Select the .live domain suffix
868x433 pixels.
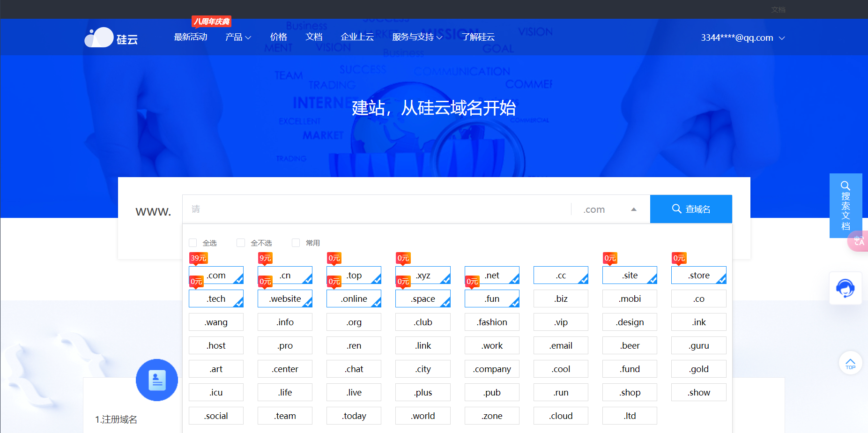click(354, 392)
